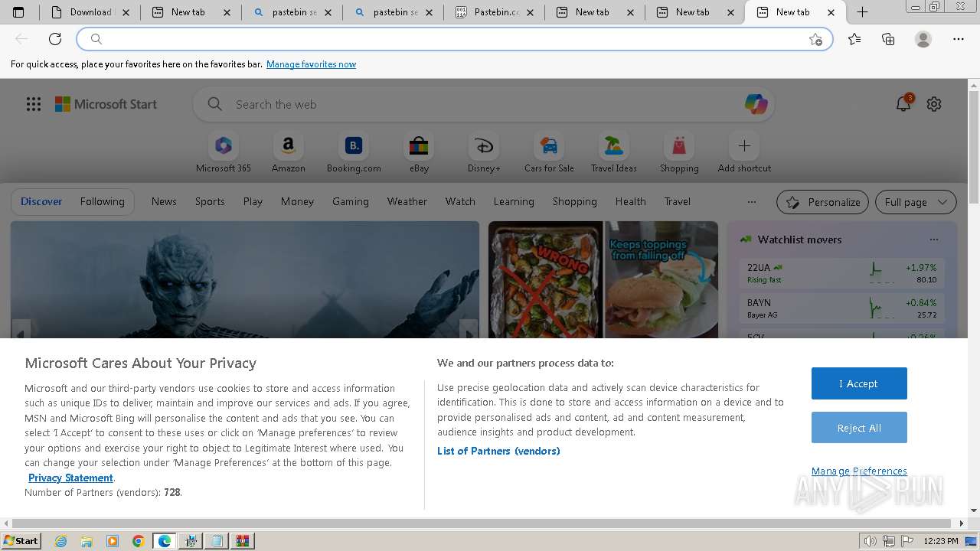This screenshot has height=551, width=980.
Task: Click the Search the web box
Action: point(484,104)
